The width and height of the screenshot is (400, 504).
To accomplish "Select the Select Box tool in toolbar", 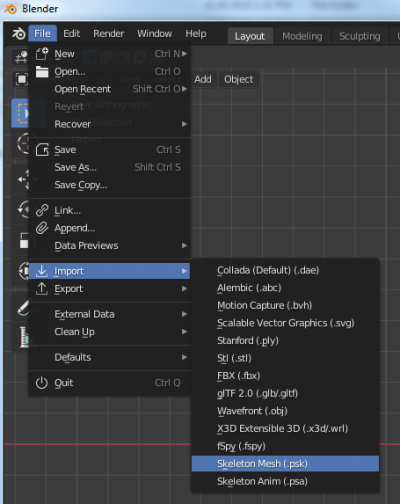I will point(21,113).
